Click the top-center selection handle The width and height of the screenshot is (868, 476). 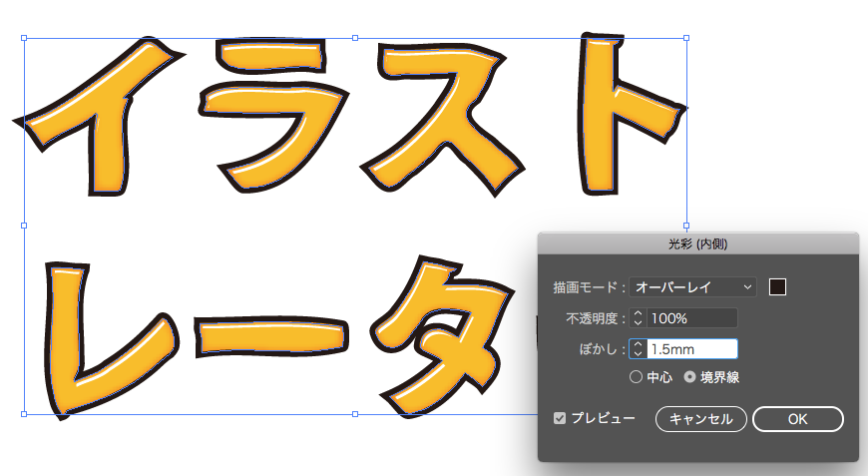355,38
